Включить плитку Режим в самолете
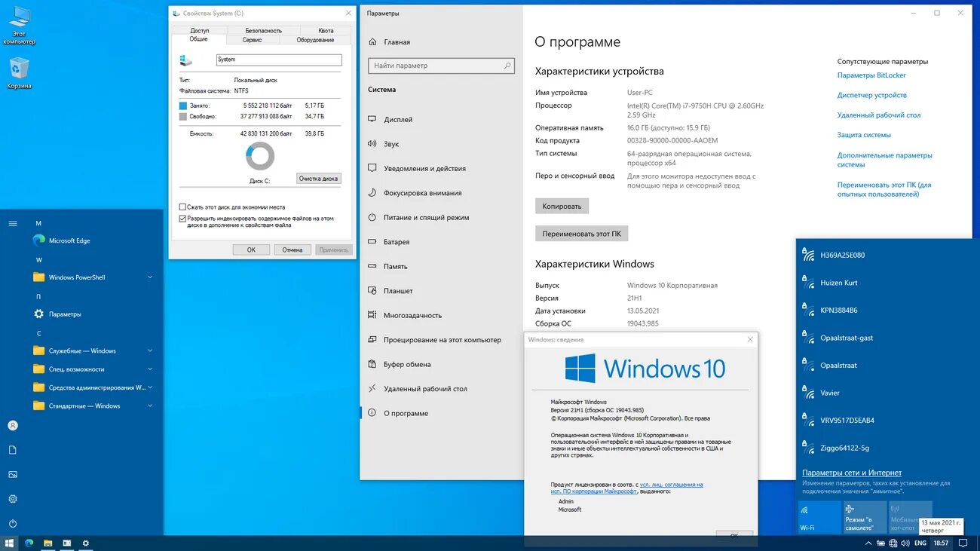This screenshot has width=980, height=551. [x=865, y=517]
